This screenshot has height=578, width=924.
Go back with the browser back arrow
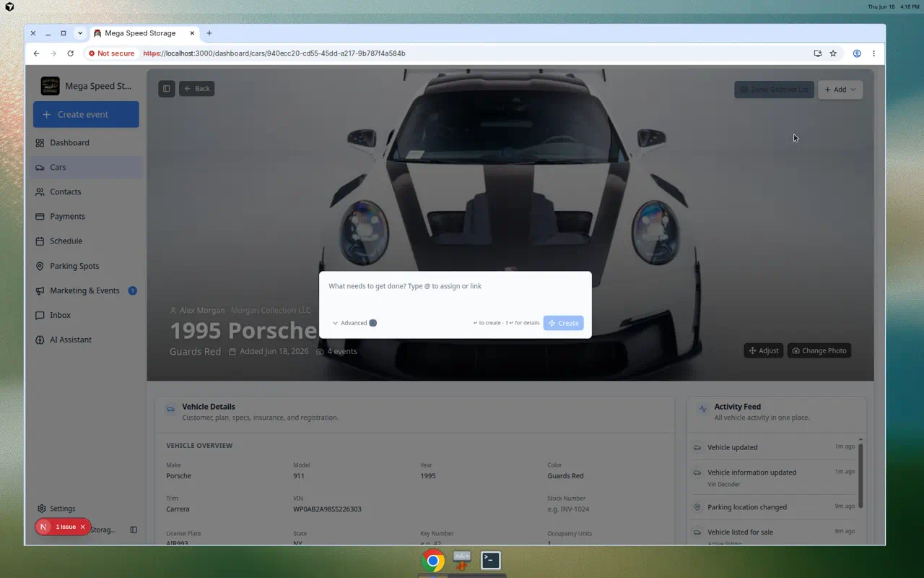click(36, 53)
